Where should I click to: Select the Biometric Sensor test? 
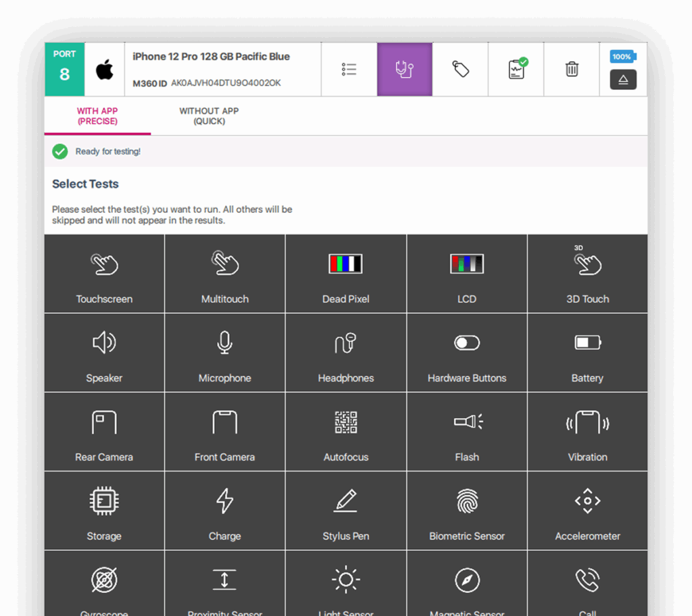pyautogui.click(x=466, y=511)
